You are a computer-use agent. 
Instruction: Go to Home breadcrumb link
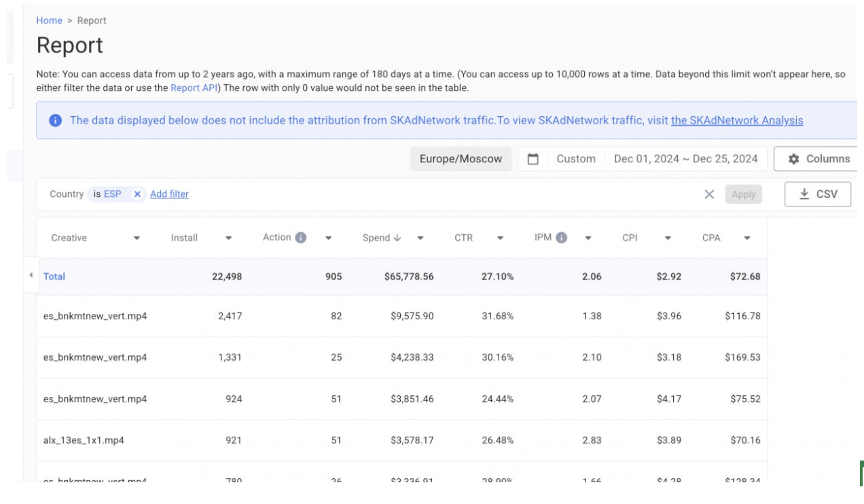point(50,20)
